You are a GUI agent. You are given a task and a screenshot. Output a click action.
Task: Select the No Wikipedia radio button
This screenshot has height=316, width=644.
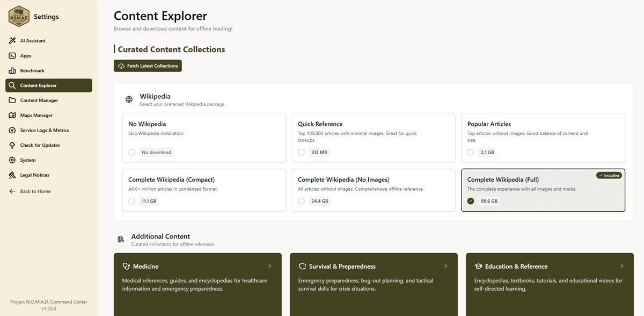pyautogui.click(x=131, y=152)
